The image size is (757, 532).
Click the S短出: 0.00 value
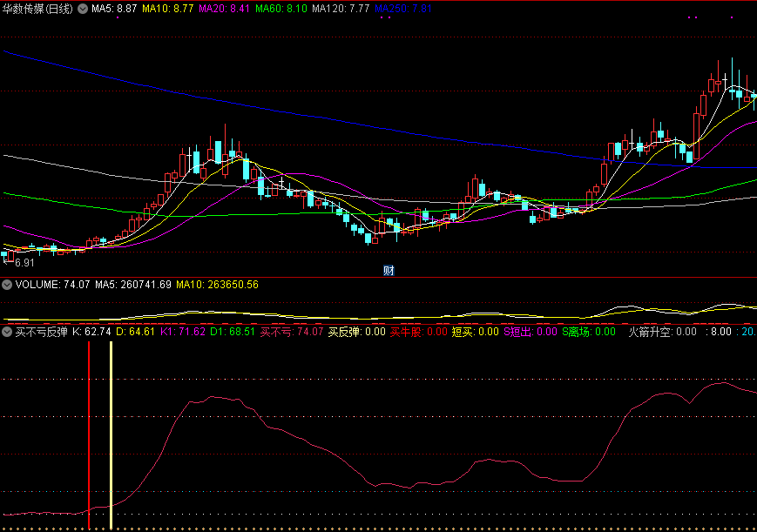[531, 332]
